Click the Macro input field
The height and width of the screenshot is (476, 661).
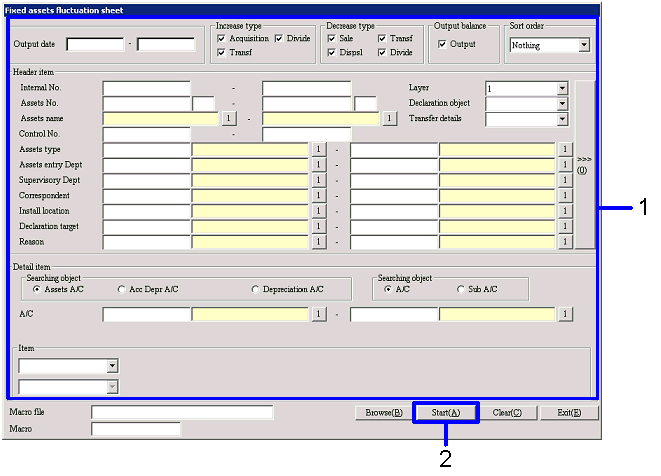click(136, 429)
